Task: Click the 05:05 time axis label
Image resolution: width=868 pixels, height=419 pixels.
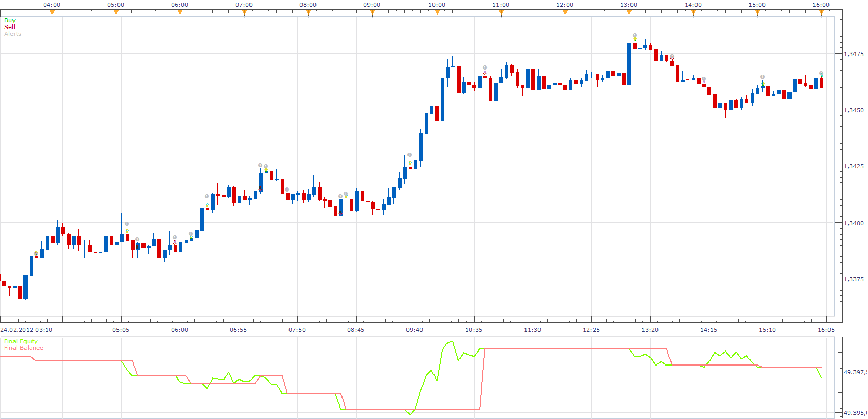Action: click(121, 330)
